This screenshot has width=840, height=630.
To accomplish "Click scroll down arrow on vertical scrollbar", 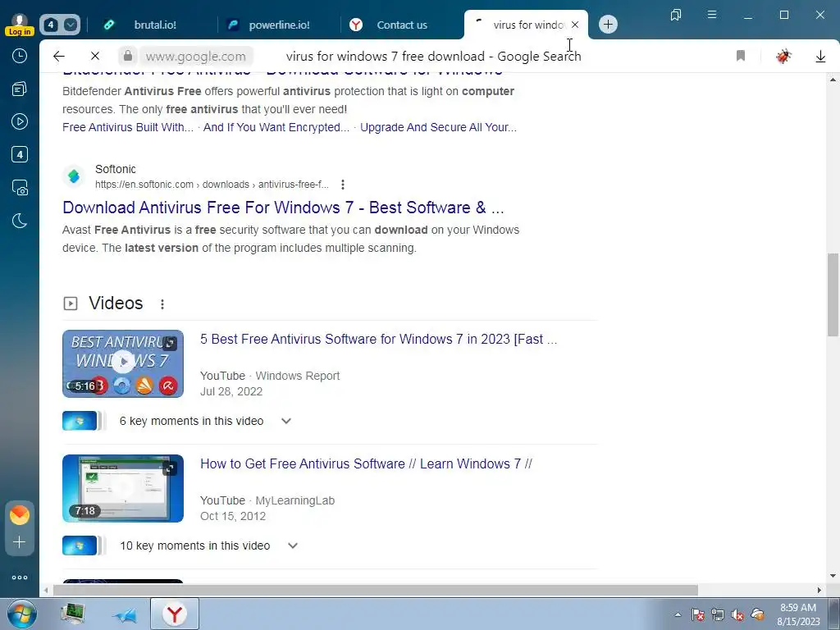I will point(833,577).
